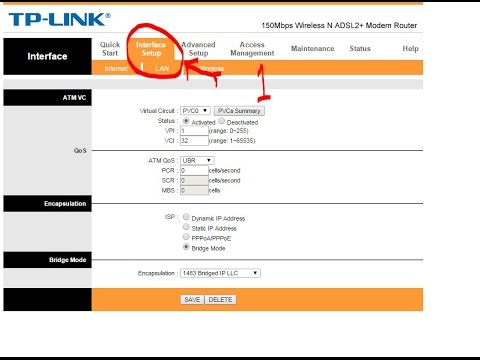The width and height of the screenshot is (480, 360).
Task: Click the Bridge Mode section header
Action: click(x=47, y=260)
